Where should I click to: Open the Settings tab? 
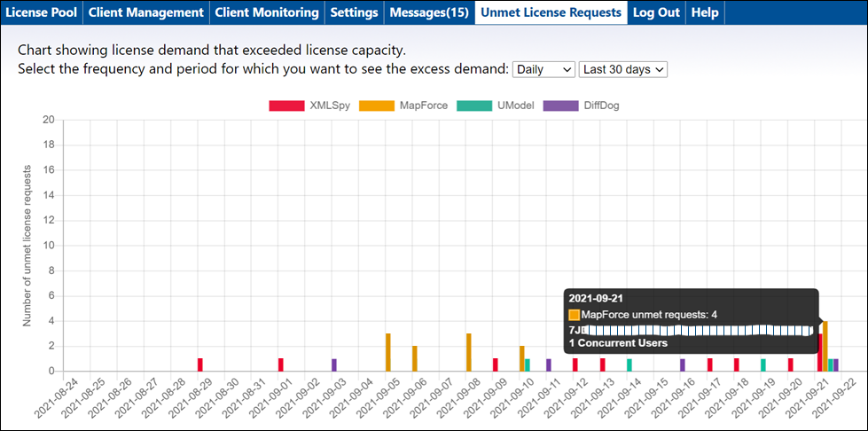click(354, 12)
